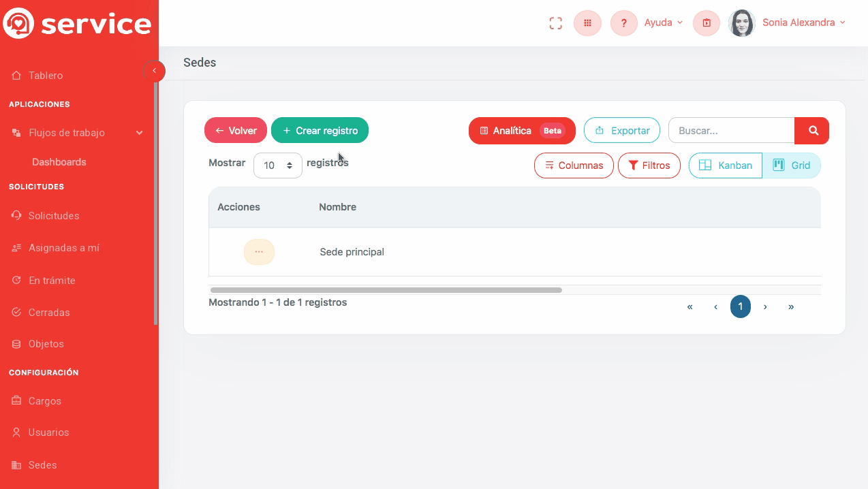This screenshot has height=489, width=868.
Task: Click the Sedes page title
Action: click(x=200, y=63)
